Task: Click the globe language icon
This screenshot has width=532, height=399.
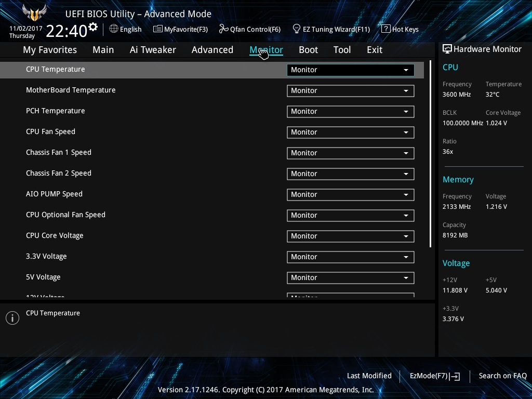Action: (114, 29)
